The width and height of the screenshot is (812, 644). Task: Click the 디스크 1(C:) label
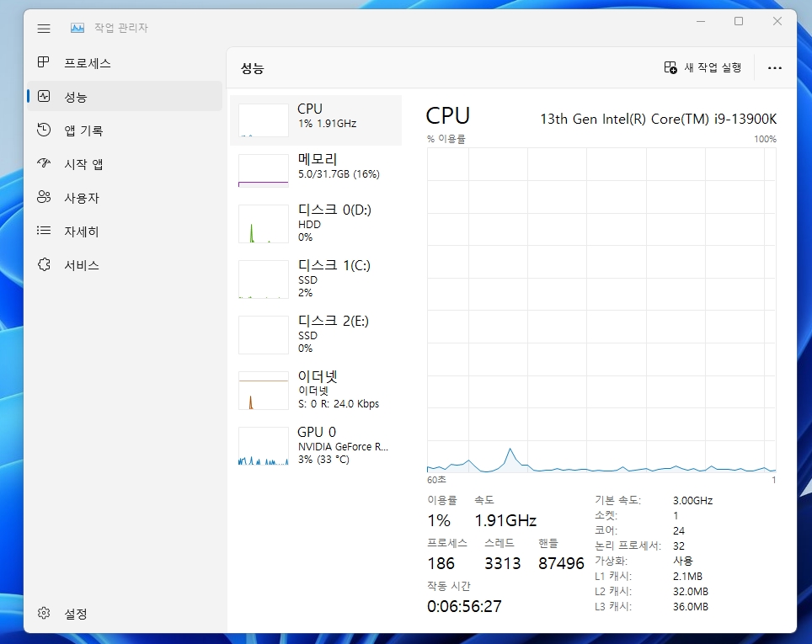(x=334, y=265)
